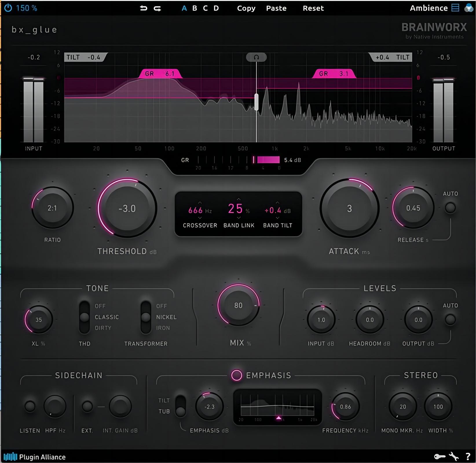Click the sidechain HPF Hz knob
Viewport: 476px width, 463px height.
tap(55, 406)
